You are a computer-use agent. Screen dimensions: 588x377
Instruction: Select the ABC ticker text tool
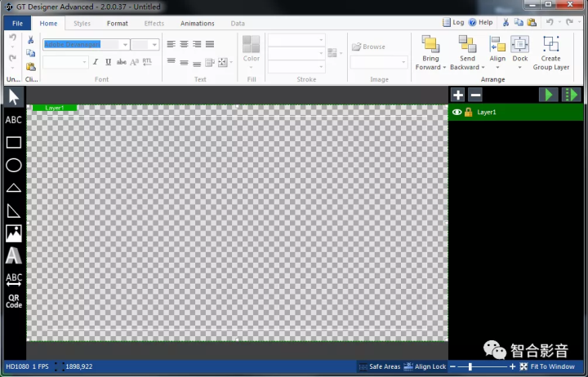click(14, 280)
